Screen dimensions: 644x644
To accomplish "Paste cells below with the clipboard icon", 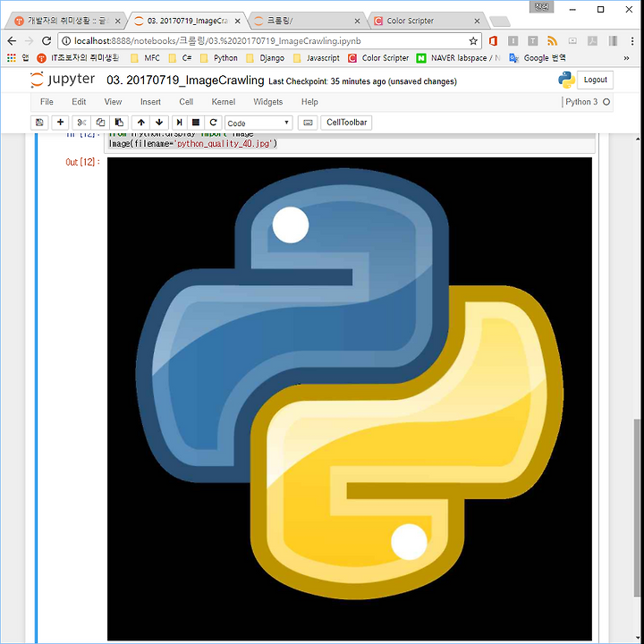I will (x=119, y=123).
